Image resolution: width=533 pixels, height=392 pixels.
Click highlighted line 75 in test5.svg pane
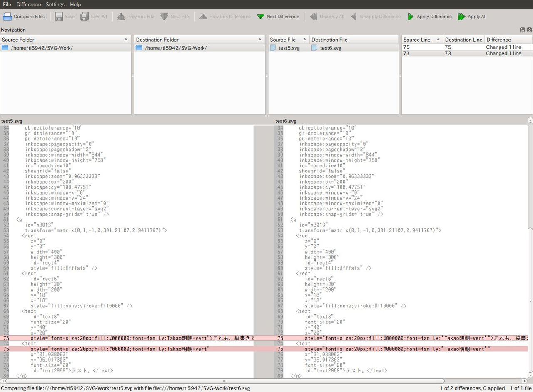pos(127,349)
